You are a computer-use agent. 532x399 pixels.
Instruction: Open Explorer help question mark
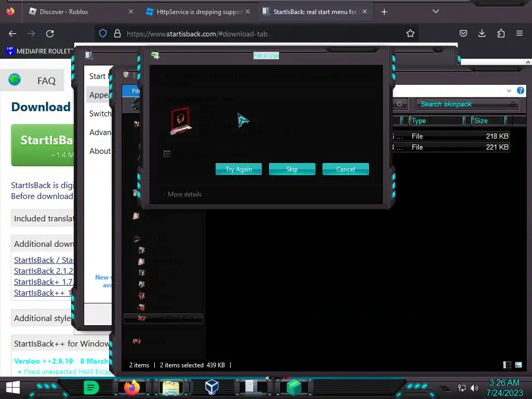(x=520, y=90)
